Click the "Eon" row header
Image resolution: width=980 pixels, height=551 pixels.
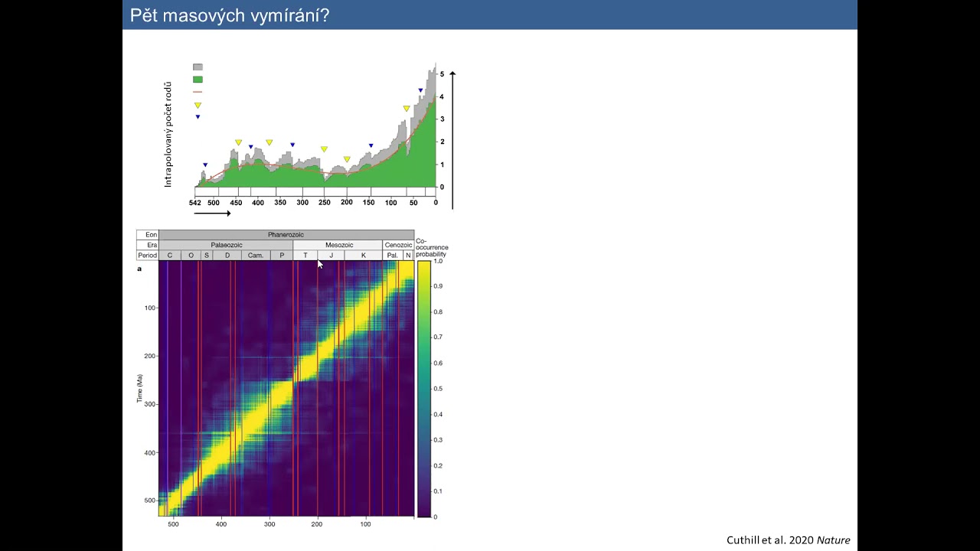148,234
